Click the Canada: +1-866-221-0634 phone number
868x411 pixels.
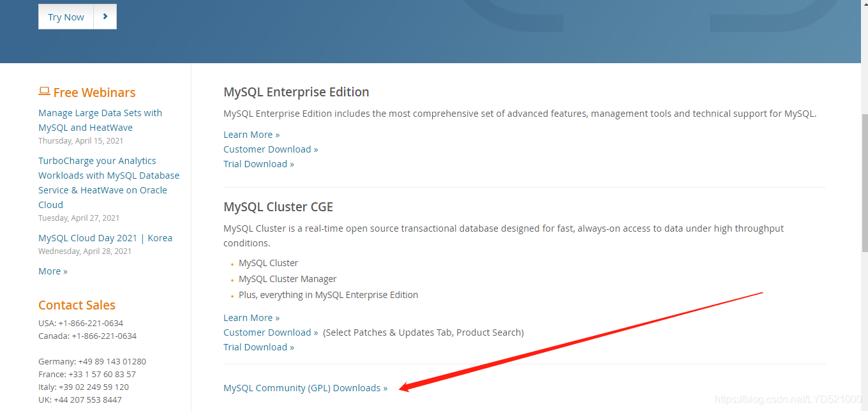click(87, 336)
